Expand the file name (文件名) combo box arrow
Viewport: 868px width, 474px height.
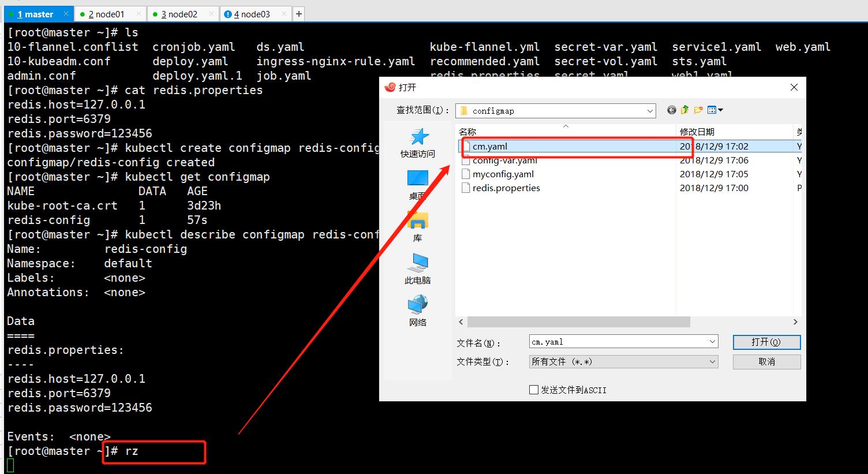point(712,342)
